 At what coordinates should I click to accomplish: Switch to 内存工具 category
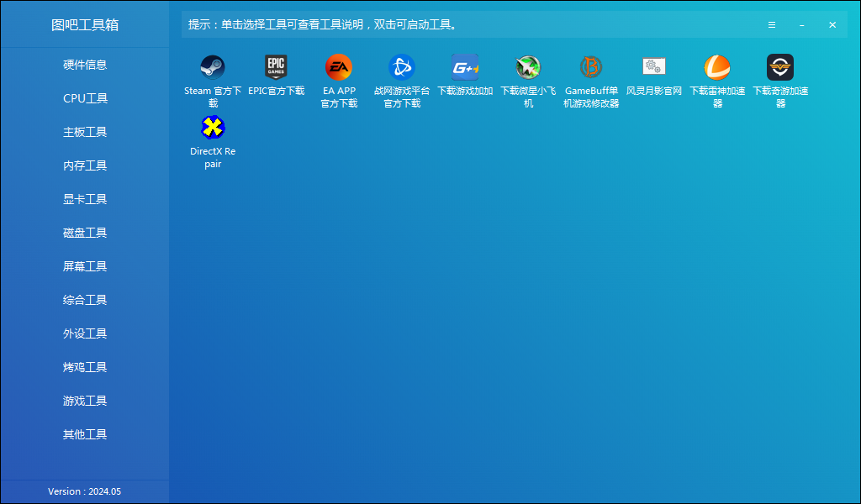click(85, 165)
